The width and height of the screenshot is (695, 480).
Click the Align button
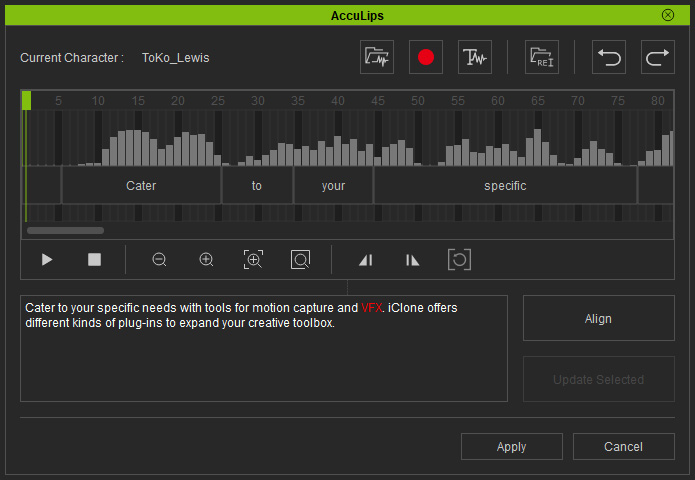598,319
